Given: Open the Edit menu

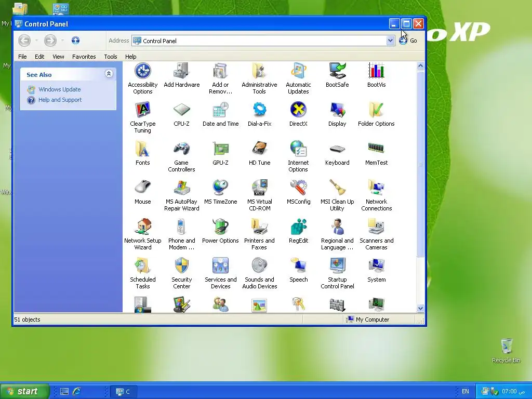Looking at the screenshot, I should 39,57.
